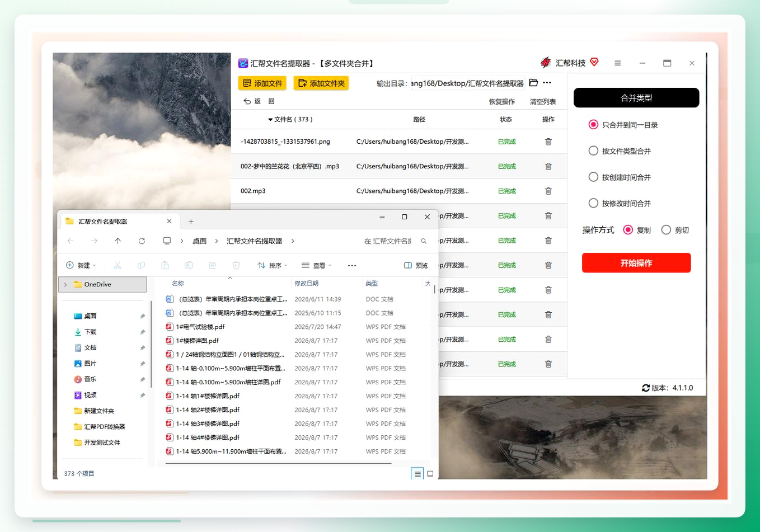Click the chevron after 桌面 in the breadcrumb

click(217, 241)
